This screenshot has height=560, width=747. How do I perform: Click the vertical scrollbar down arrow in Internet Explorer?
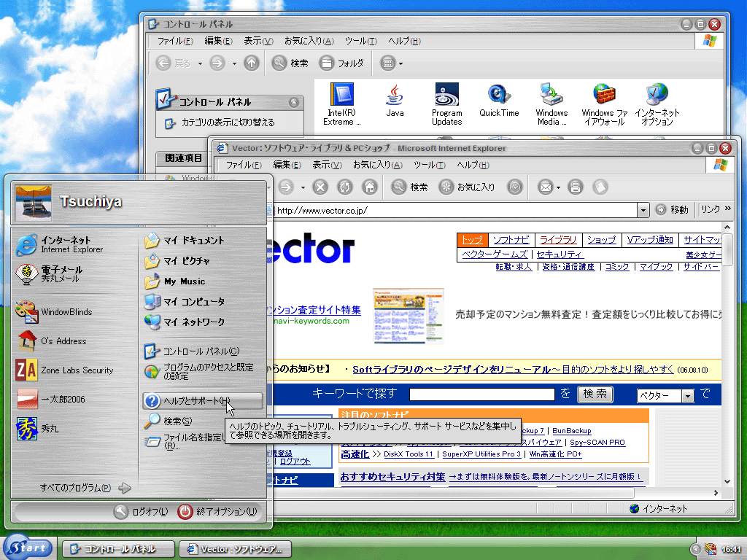point(727,481)
